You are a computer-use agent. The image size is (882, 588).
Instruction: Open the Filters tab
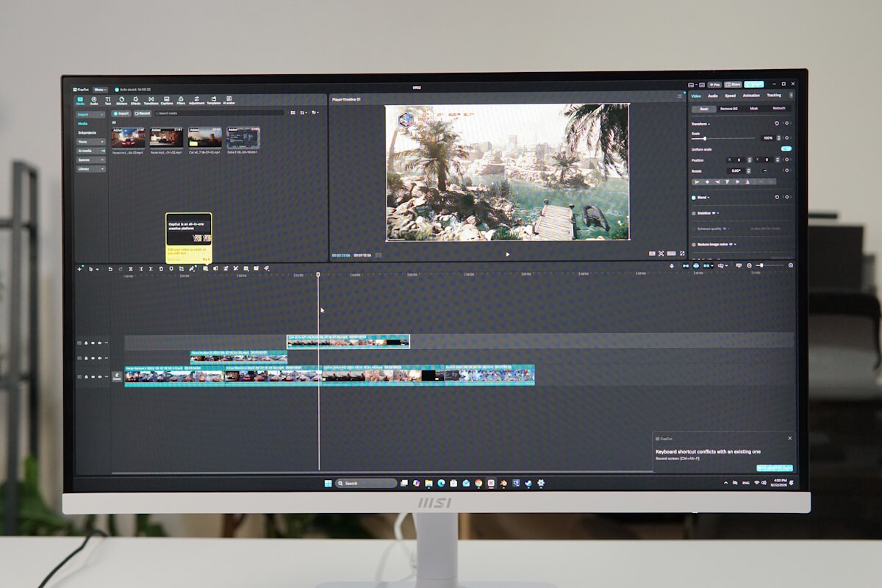coord(181,99)
